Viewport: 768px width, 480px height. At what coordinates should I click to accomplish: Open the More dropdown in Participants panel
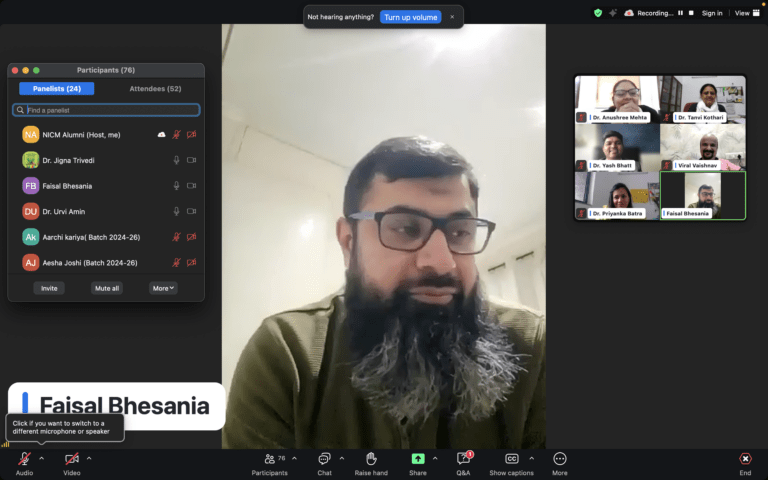point(163,288)
